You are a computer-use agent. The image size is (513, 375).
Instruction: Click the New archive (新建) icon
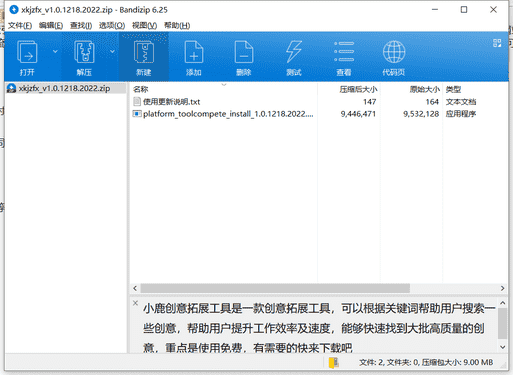coord(144,52)
